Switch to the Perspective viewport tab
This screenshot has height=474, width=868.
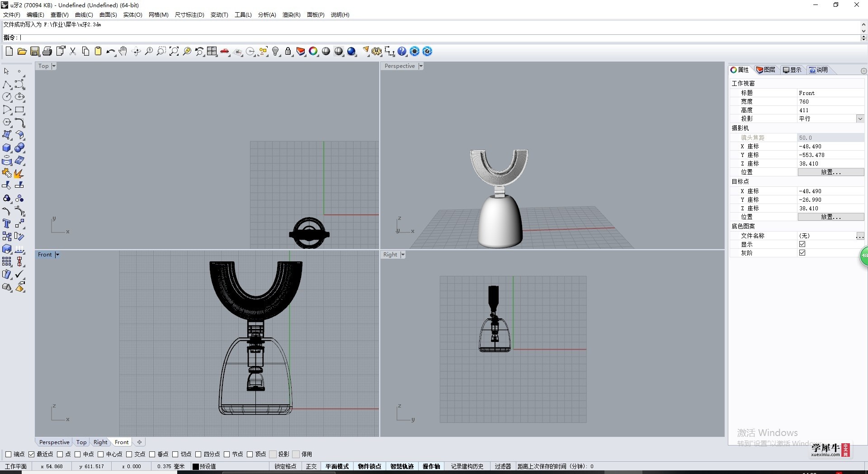54,442
